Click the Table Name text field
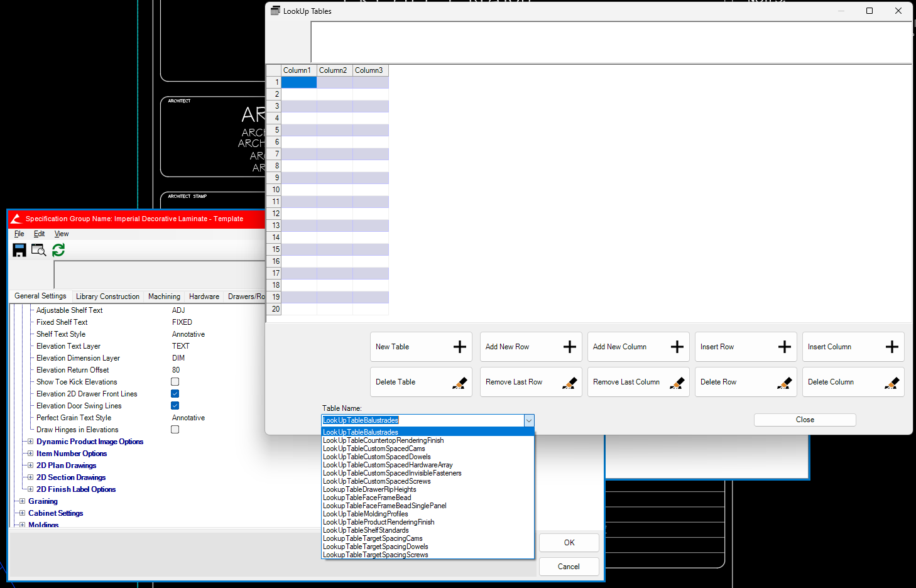 click(423, 420)
